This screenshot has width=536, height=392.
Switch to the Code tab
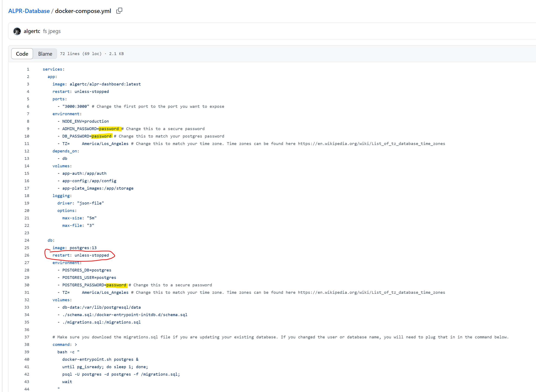22,54
